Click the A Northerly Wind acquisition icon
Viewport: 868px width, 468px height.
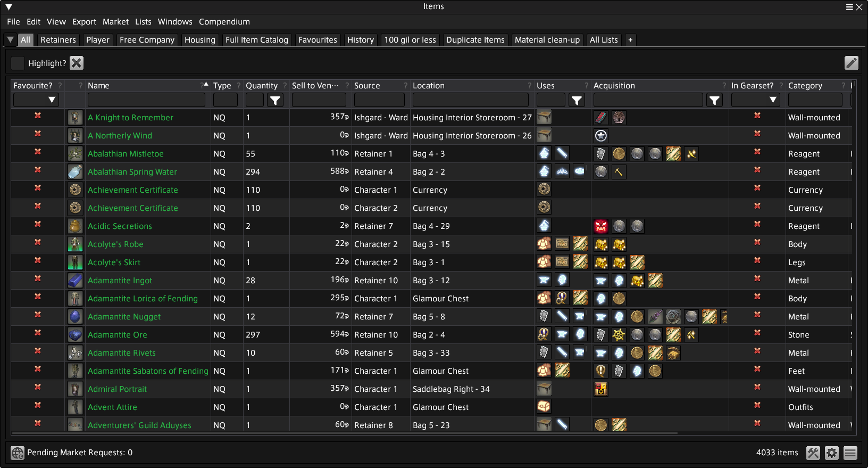click(601, 136)
